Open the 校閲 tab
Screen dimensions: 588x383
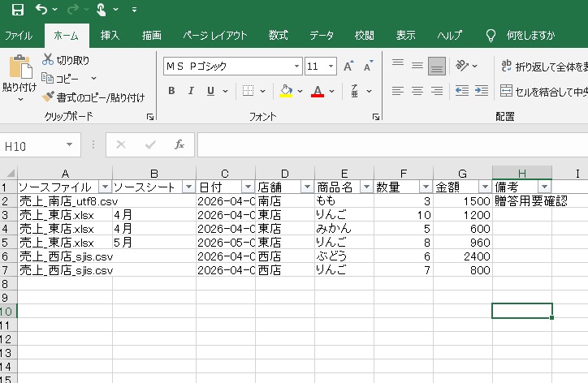(364, 36)
